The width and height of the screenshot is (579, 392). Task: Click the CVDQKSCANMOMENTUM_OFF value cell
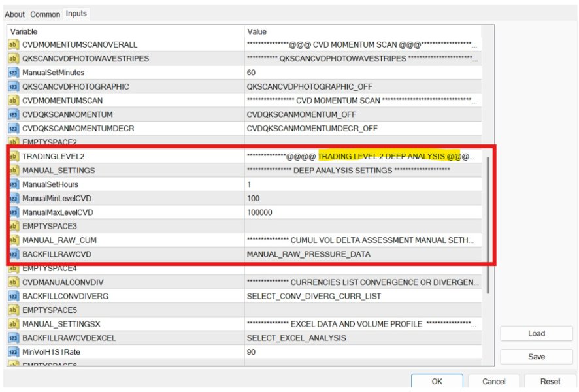(363, 115)
